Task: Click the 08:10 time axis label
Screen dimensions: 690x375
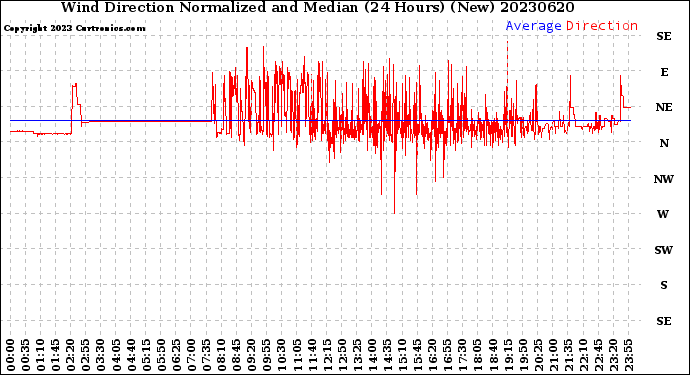Action: 222,355
